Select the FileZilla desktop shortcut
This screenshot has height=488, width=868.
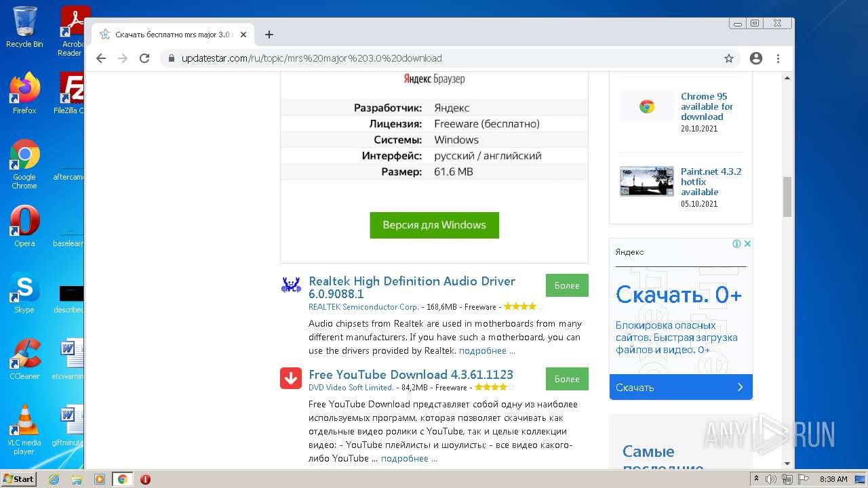(x=69, y=94)
